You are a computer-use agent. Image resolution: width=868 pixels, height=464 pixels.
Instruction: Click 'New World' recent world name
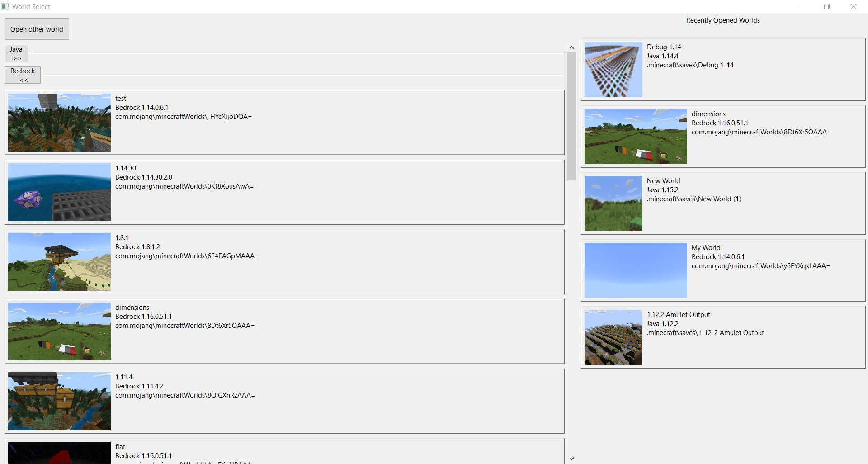[663, 181]
